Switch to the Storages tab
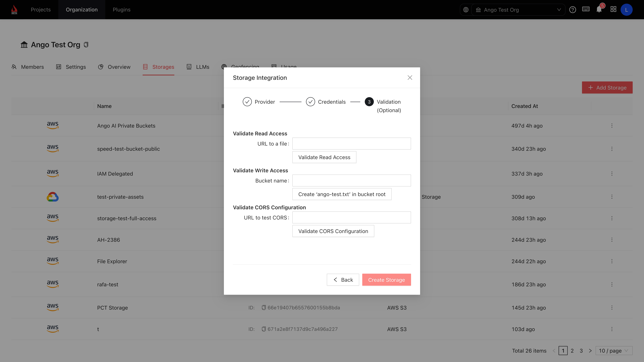The image size is (644, 362). 158,67
